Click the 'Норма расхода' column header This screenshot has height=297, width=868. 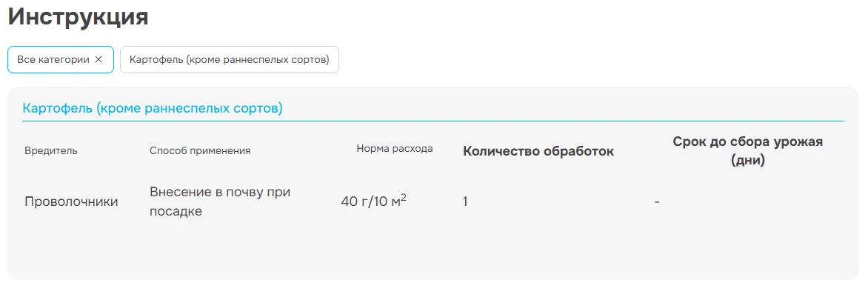pyautogui.click(x=395, y=149)
